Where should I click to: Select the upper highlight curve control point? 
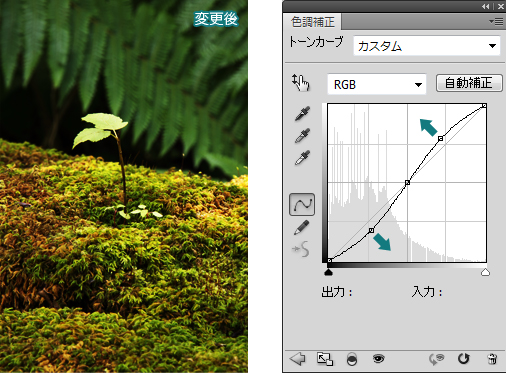click(441, 138)
